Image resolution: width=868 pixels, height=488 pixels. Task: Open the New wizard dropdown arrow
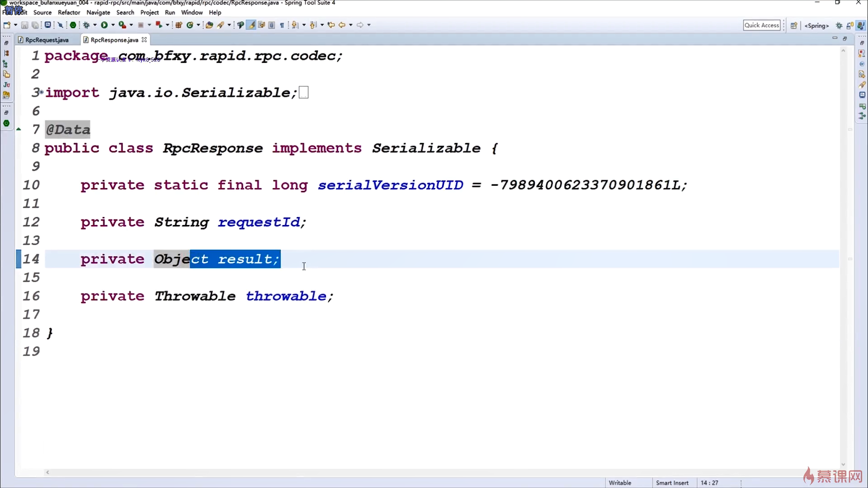pos(15,25)
